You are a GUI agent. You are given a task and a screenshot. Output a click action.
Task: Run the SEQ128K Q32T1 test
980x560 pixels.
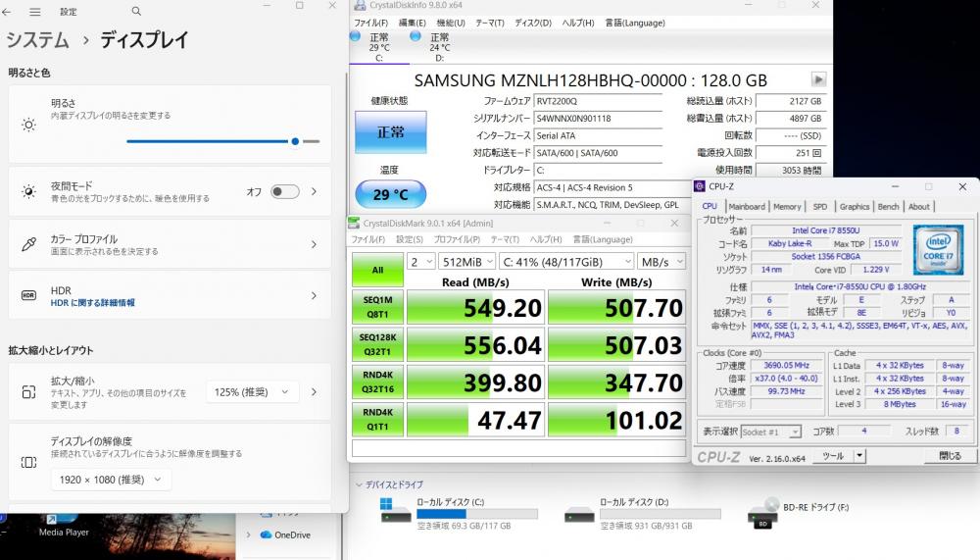(377, 344)
